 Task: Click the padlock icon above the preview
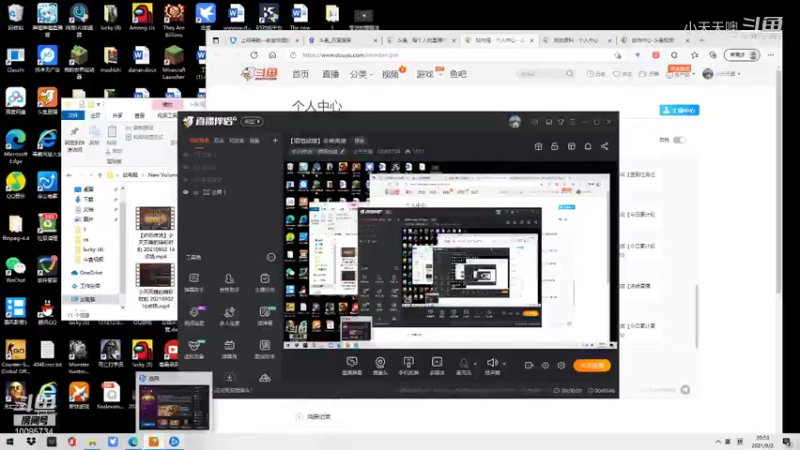click(555, 146)
